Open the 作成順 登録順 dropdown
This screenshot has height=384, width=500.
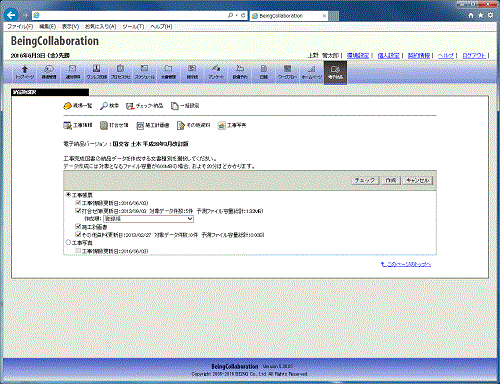149,219
